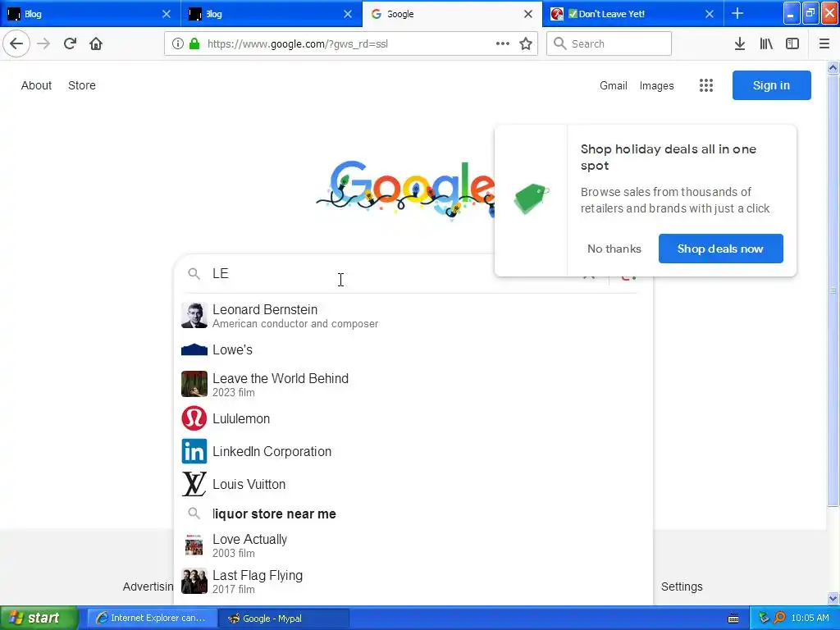The image size is (840, 630).
Task: Click the Lululemon logo icon
Action: (194, 418)
